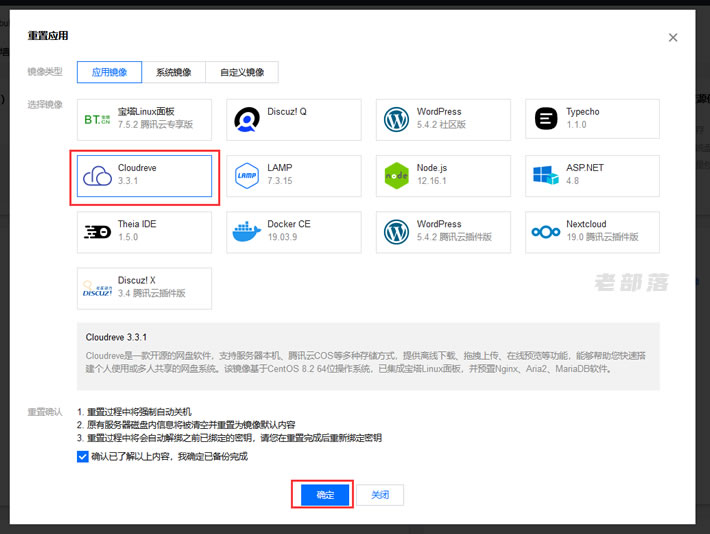This screenshot has height=534, width=710.
Task: Click the Cloudreve cloud logo icon
Action: [x=97, y=176]
